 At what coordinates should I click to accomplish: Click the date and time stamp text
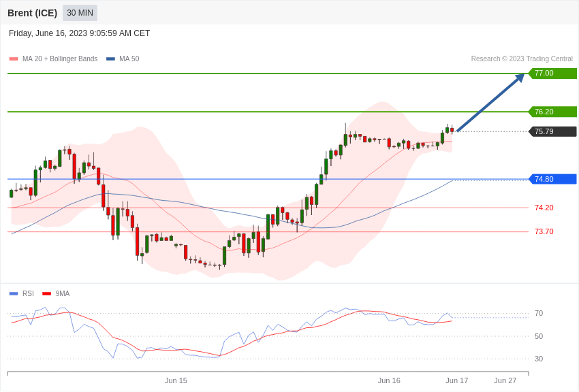point(80,33)
